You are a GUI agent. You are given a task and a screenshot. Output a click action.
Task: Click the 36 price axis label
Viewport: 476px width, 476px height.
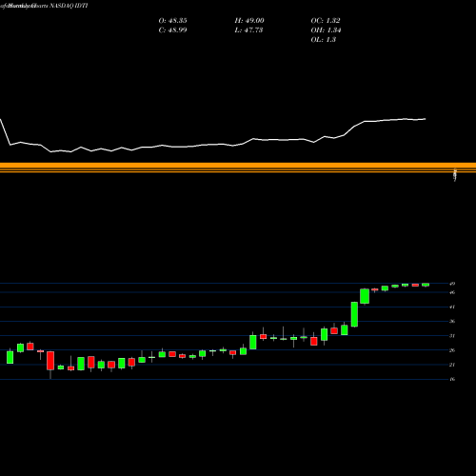pyautogui.click(x=452, y=321)
